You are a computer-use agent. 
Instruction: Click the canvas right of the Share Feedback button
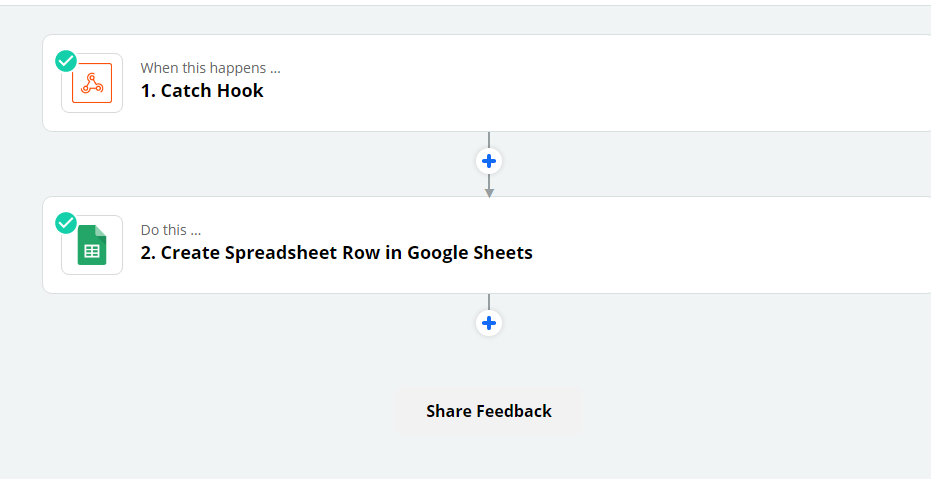[760, 411]
